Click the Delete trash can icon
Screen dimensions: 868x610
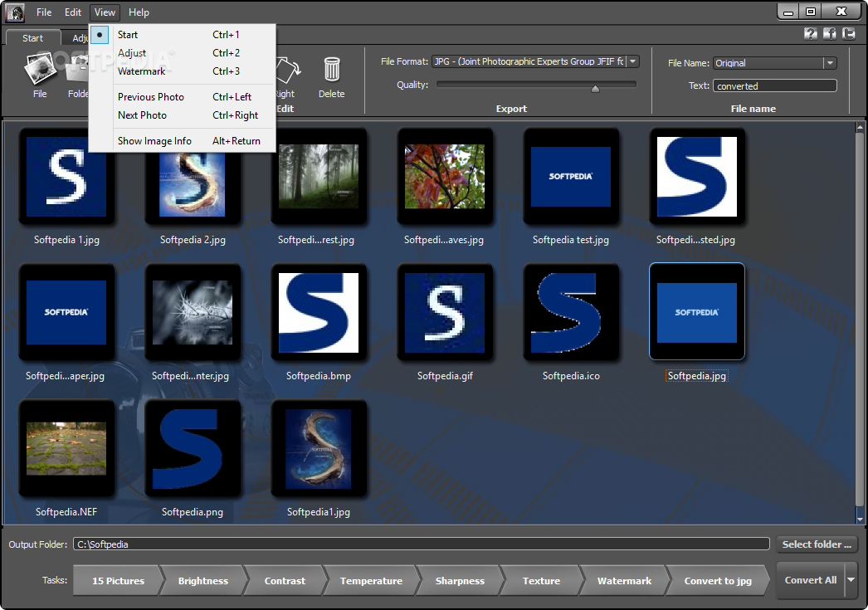[x=332, y=71]
